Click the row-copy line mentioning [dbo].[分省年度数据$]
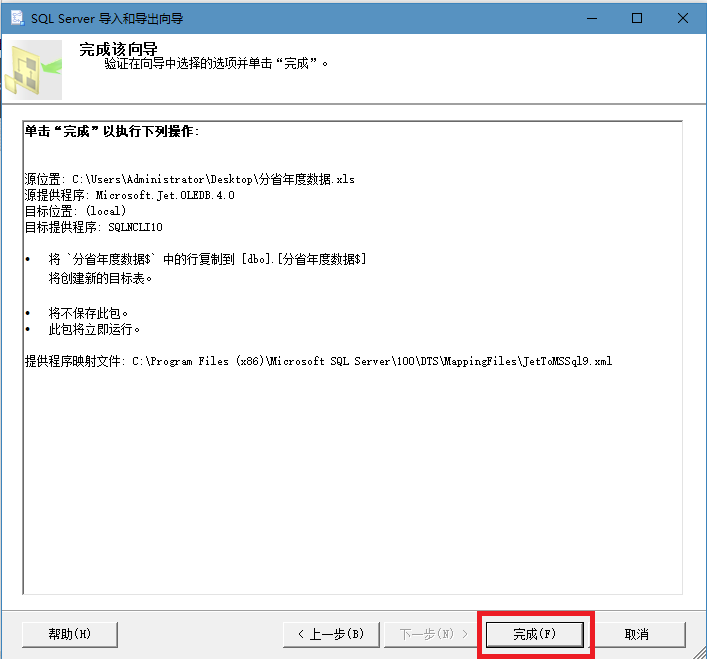 point(207,259)
